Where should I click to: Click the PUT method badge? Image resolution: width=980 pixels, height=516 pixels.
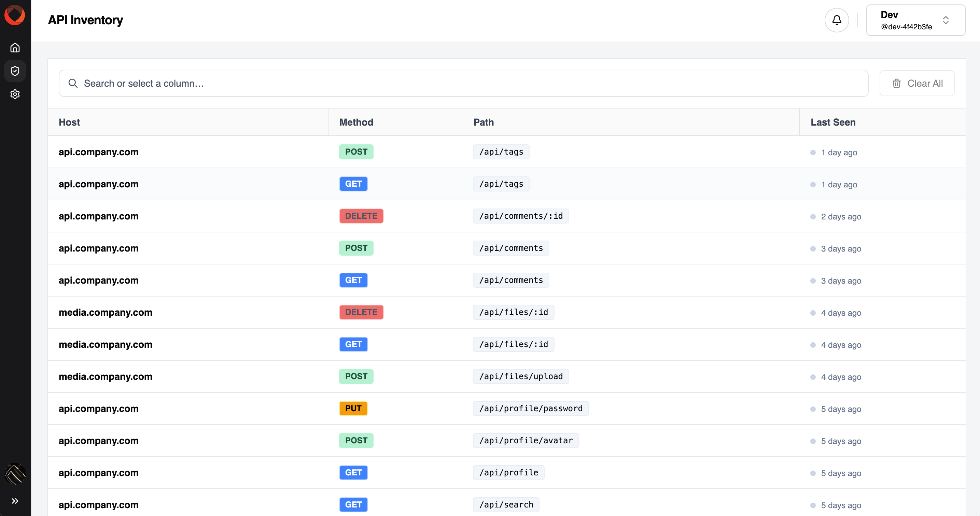(353, 408)
